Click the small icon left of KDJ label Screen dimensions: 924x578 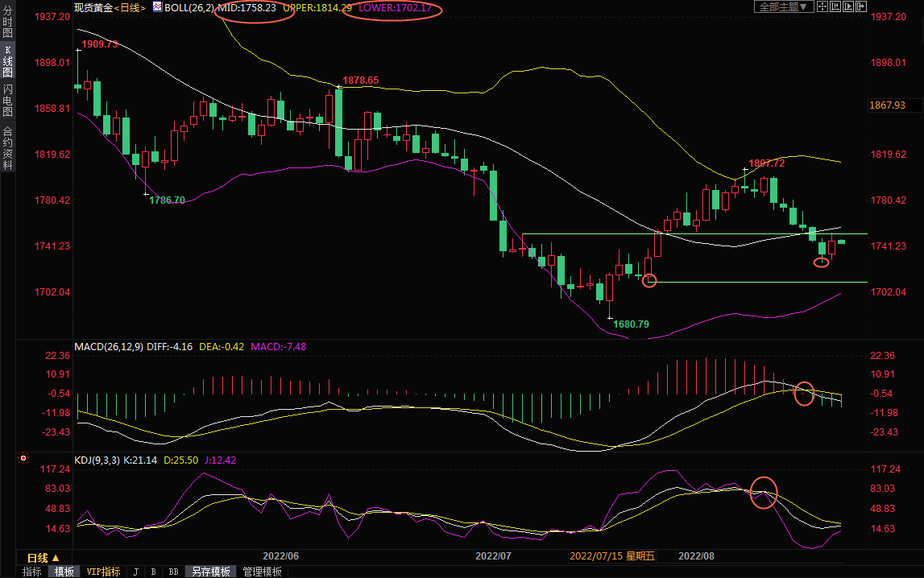23,460
